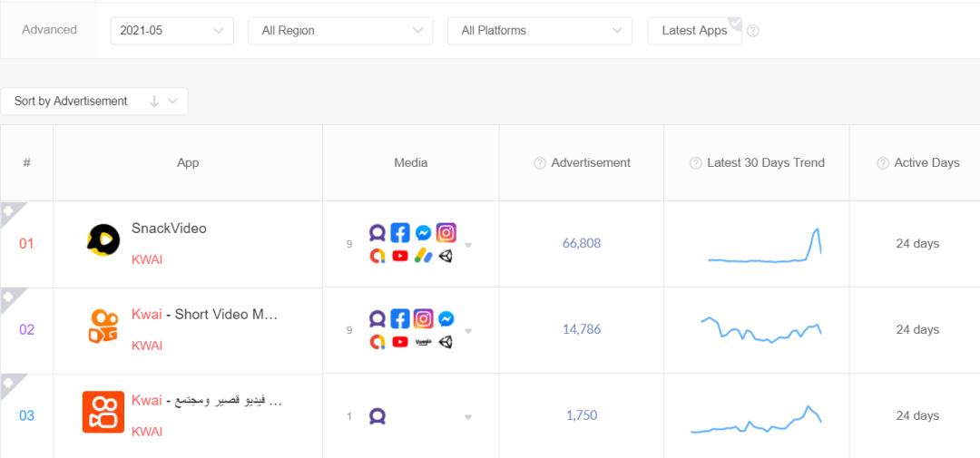980x458 pixels.
Task: Click 24 days in row 03
Action: click(x=917, y=416)
